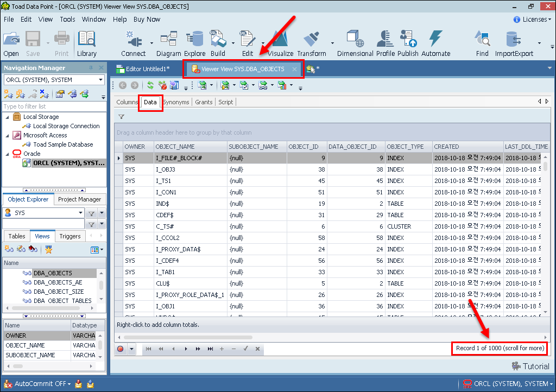Click the Connect toolbar icon
The height and width of the screenshot is (392, 556).
[133, 43]
